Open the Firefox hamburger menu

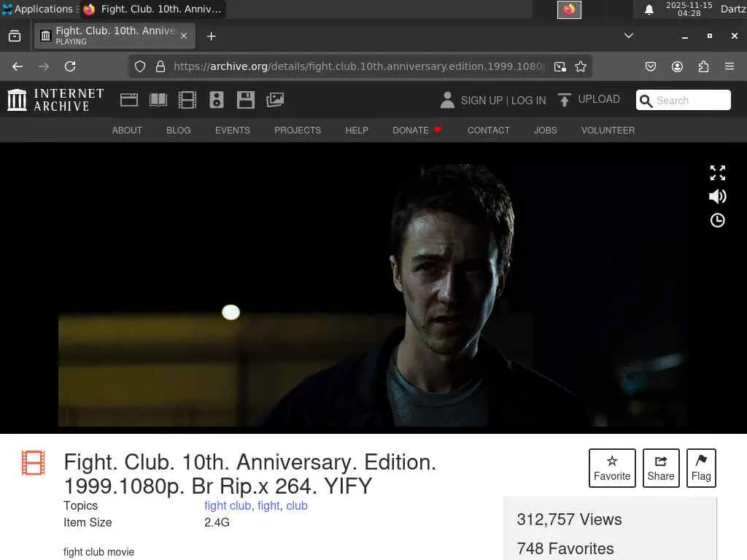tap(729, 66)
